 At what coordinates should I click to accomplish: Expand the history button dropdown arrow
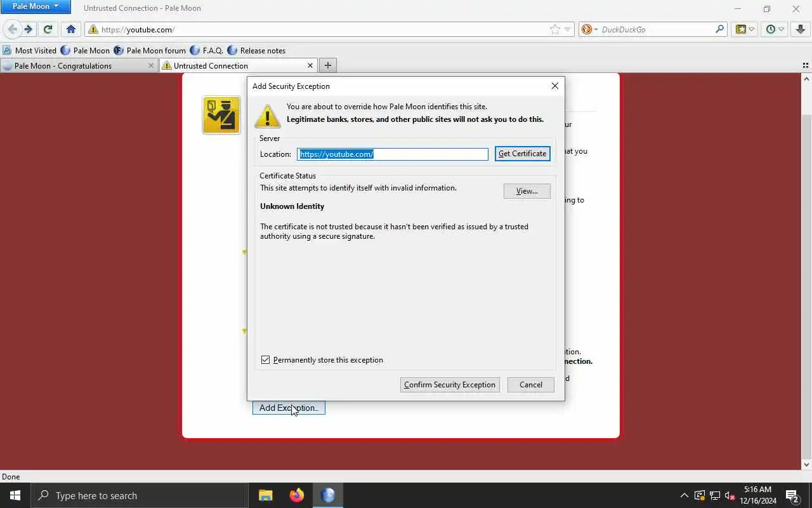coord(782,29)
